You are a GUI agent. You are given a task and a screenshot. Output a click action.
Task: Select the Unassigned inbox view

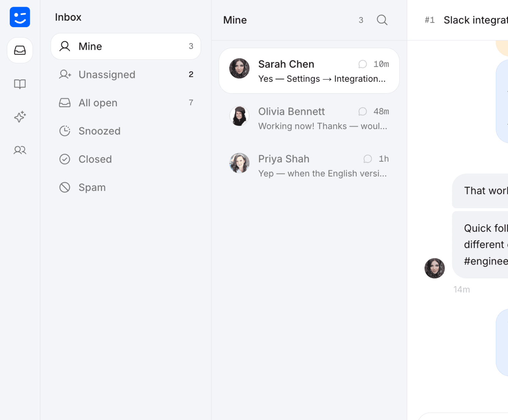tap(126, 75)
